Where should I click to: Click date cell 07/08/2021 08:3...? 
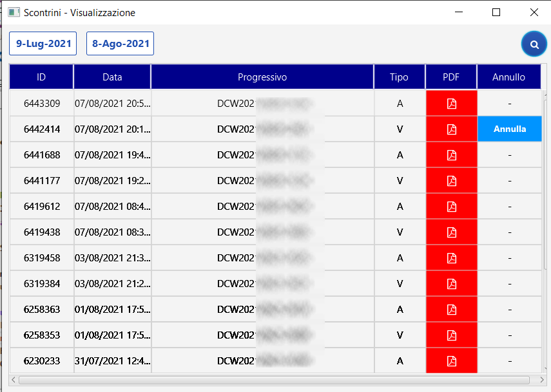pos(112,232)
